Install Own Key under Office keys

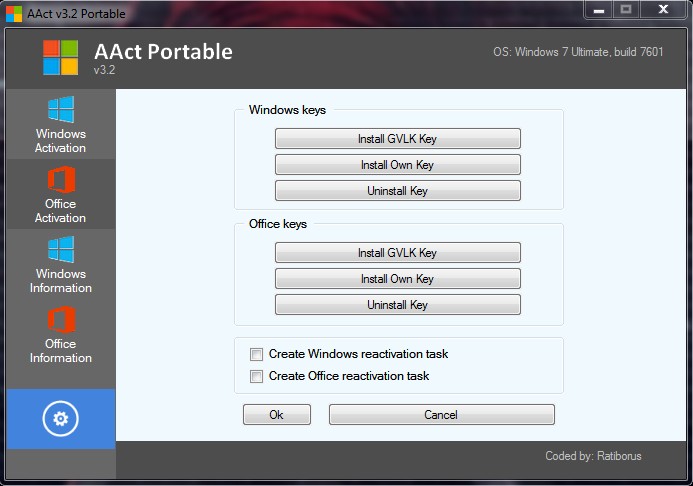point(398,279)
